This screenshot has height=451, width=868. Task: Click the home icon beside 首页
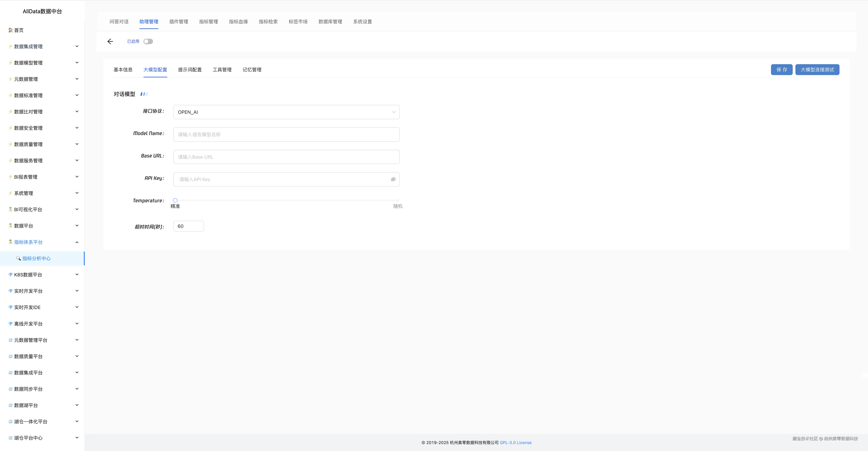[11, 30]
